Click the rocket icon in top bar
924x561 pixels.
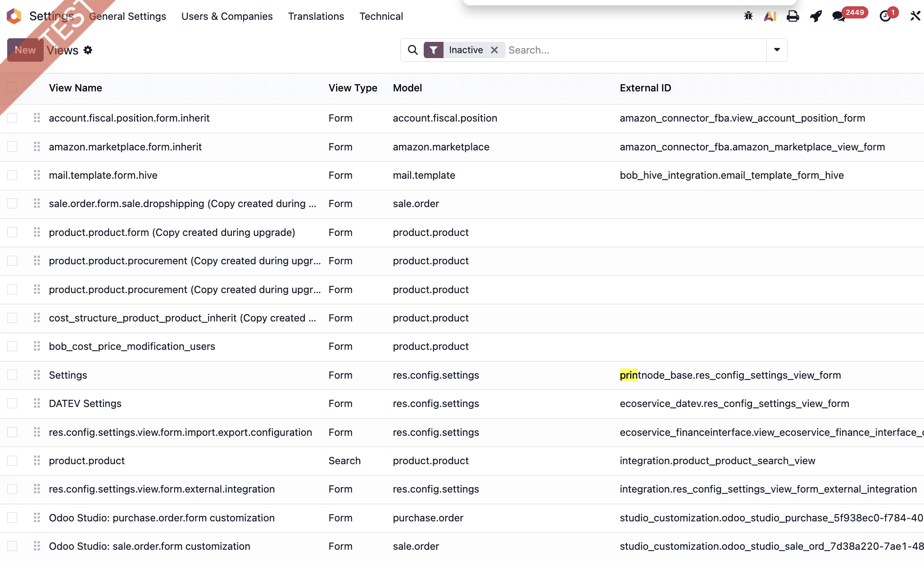pos(815,16)
